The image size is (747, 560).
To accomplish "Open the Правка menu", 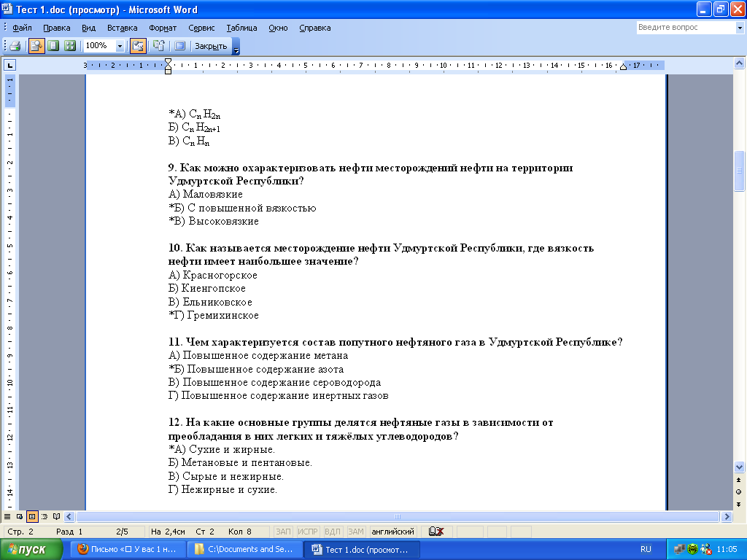I will tap(57, 28).
